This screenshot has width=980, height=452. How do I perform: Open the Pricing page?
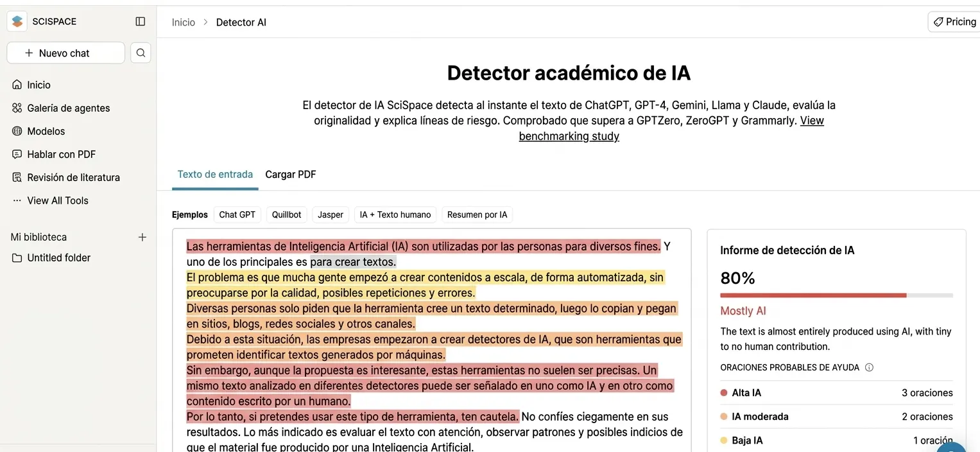pyautogui.click(x=954, y=22)
